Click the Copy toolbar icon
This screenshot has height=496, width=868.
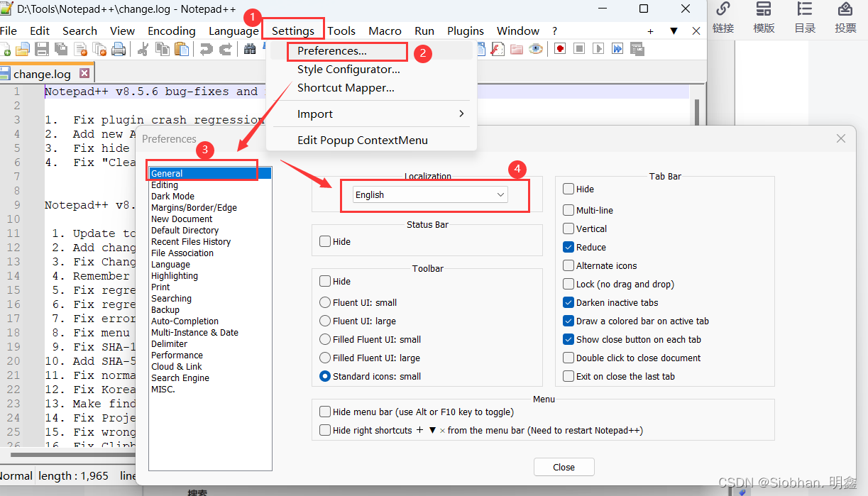163,49
